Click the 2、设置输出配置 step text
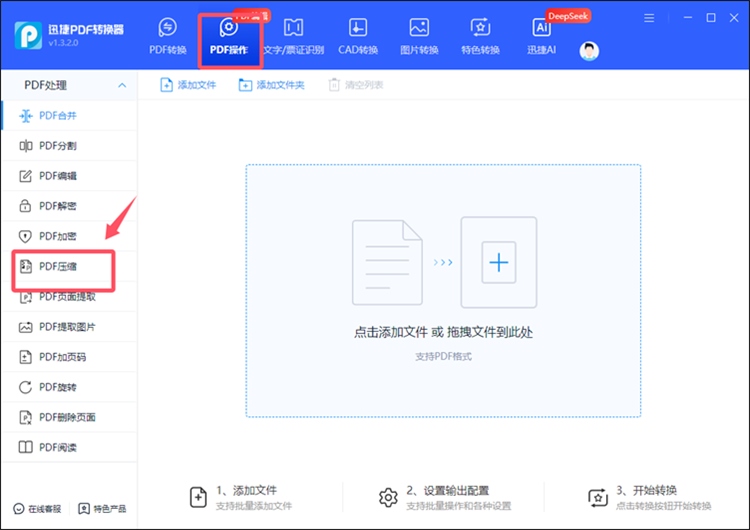750x530 pixels. pyautogui.click(x=448, y=490)
